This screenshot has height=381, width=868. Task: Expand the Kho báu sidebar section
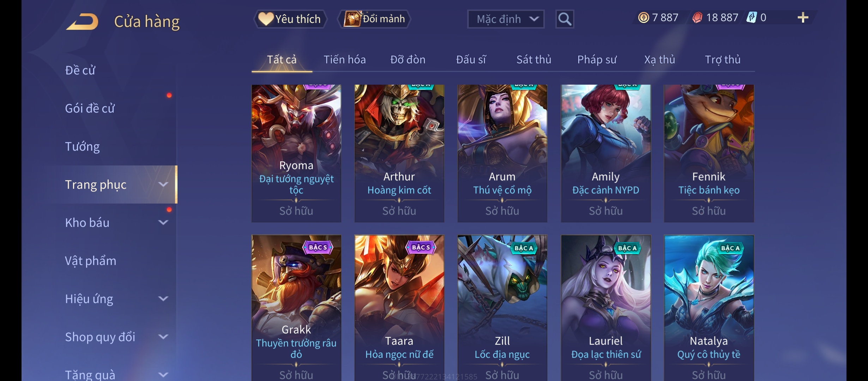pyautogui.click(x=163, y=223)
